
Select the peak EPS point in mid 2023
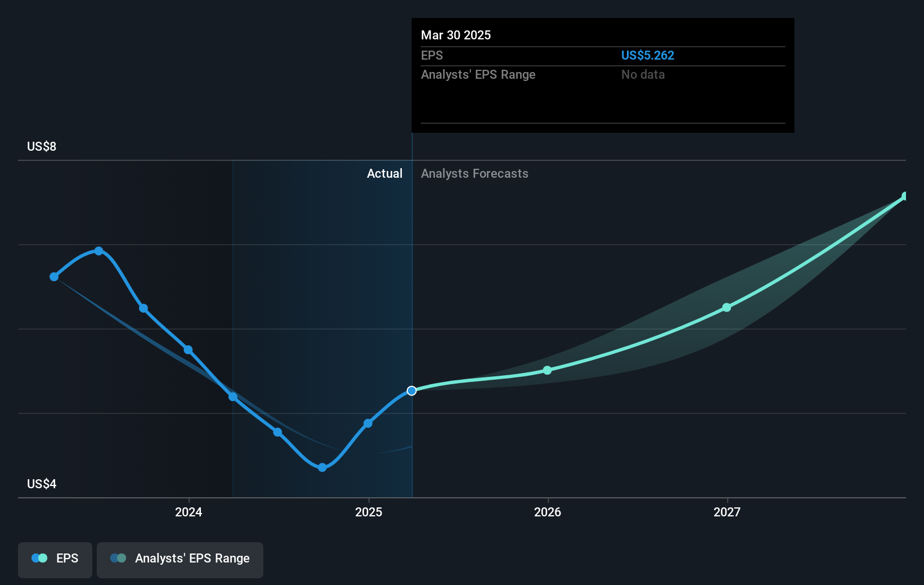(x=98, y=251)
